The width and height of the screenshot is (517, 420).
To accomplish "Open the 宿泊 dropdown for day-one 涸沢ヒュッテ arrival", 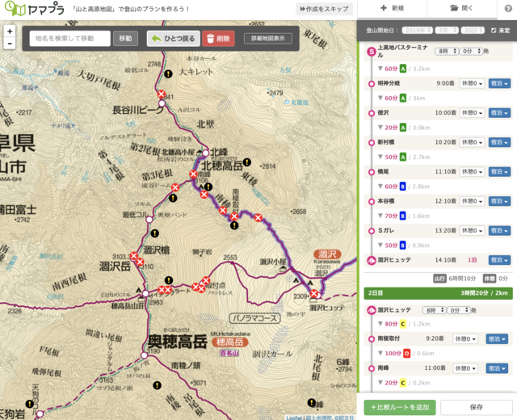I will [x=499, y=260].
